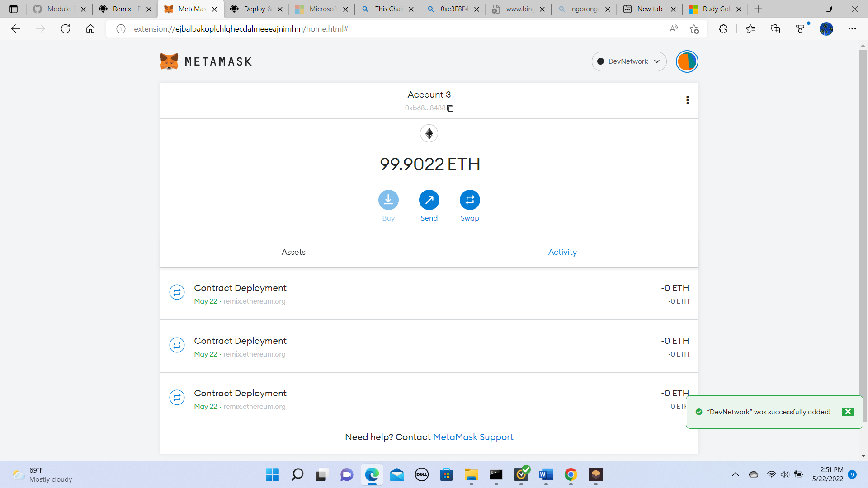Open the Swap feature icon
The image size is (868, 488).
tap(470, 200)
